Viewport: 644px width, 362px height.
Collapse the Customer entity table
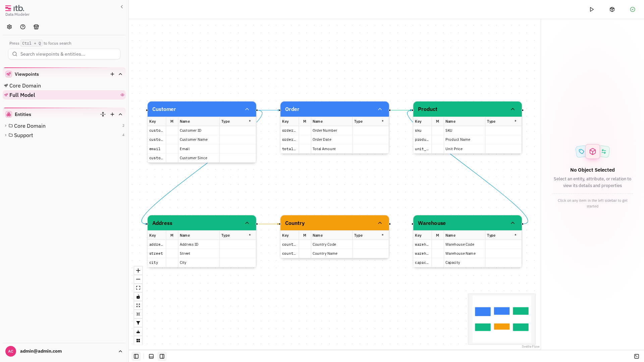pyautogui.click(x=247, y=109)
